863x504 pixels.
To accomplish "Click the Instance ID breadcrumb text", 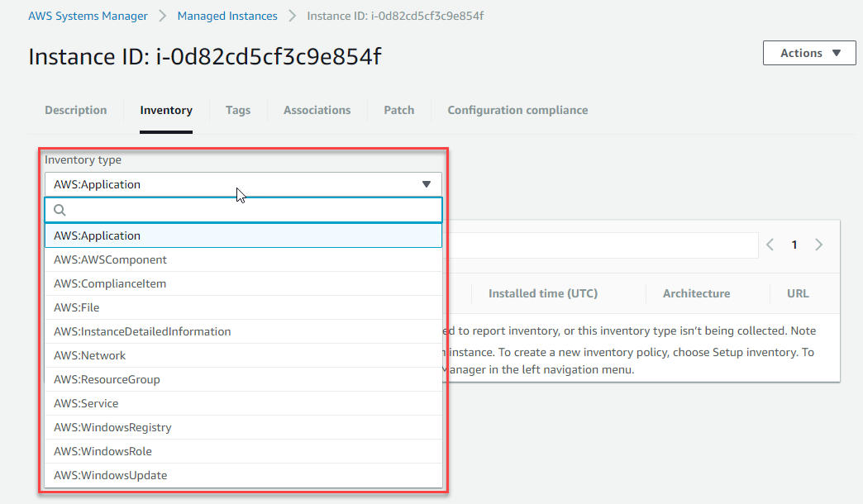I will click(395, 16).
